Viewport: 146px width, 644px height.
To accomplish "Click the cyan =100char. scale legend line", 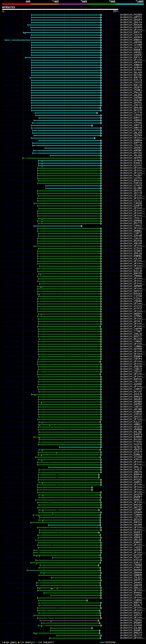I will tap(102, 642).
